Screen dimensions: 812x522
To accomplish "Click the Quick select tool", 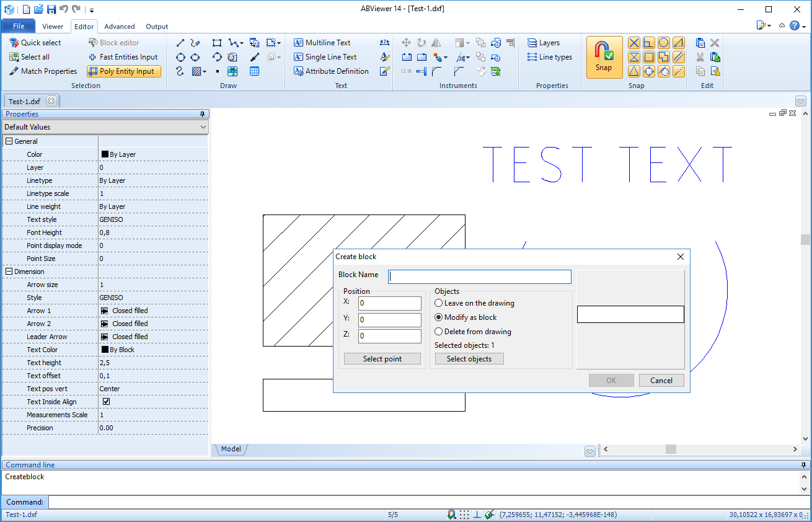I will [35, 43].
